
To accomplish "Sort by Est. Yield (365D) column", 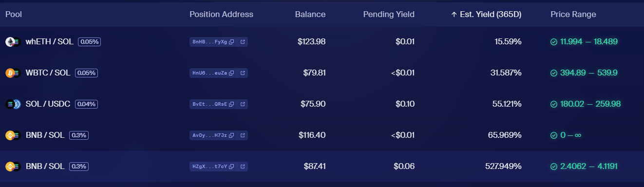I will 486,15.
